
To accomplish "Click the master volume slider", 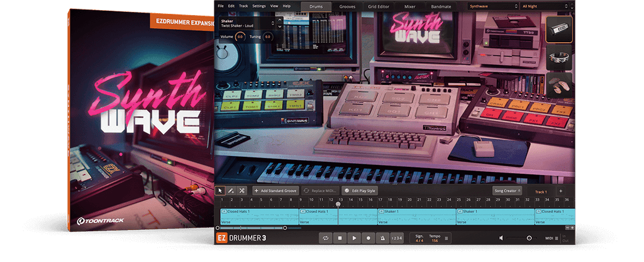I will [520, 237].
